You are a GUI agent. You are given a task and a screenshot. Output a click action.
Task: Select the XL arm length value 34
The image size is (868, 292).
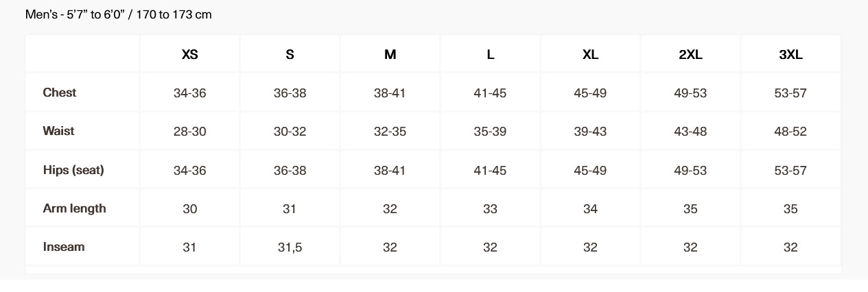coord(590,209)
